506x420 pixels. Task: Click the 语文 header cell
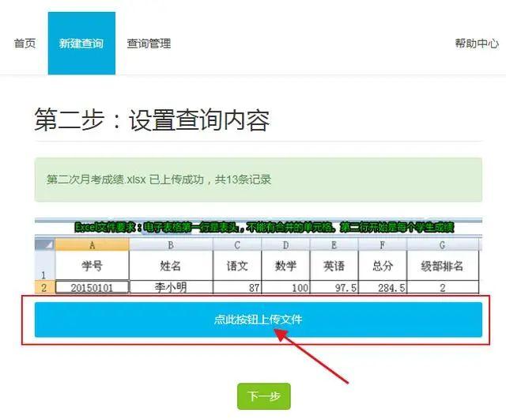[237, 266]
